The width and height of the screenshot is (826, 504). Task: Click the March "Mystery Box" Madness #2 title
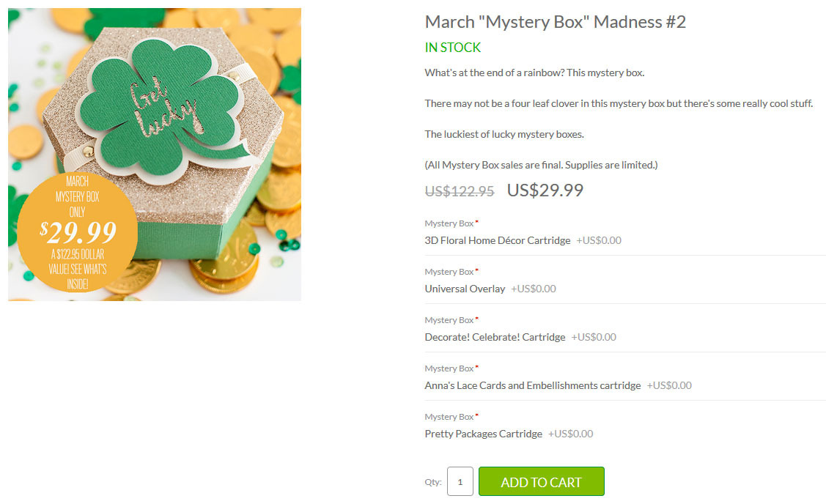(556, 22)
